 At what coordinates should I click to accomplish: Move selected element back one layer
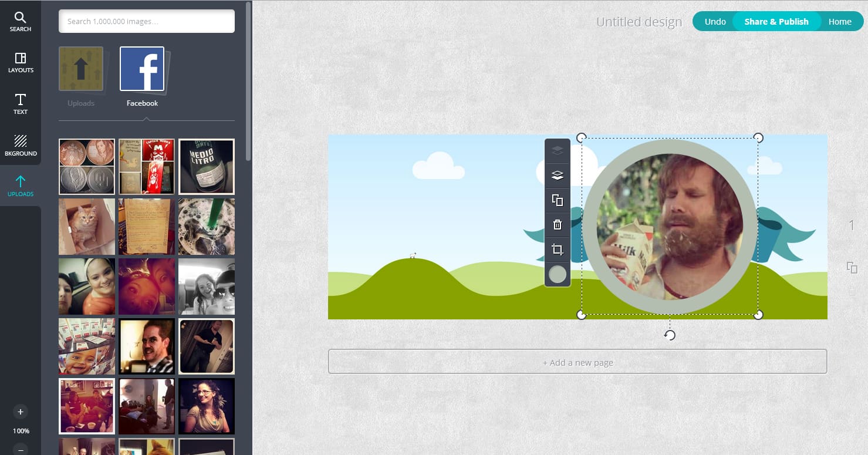(x=557, y=175)
